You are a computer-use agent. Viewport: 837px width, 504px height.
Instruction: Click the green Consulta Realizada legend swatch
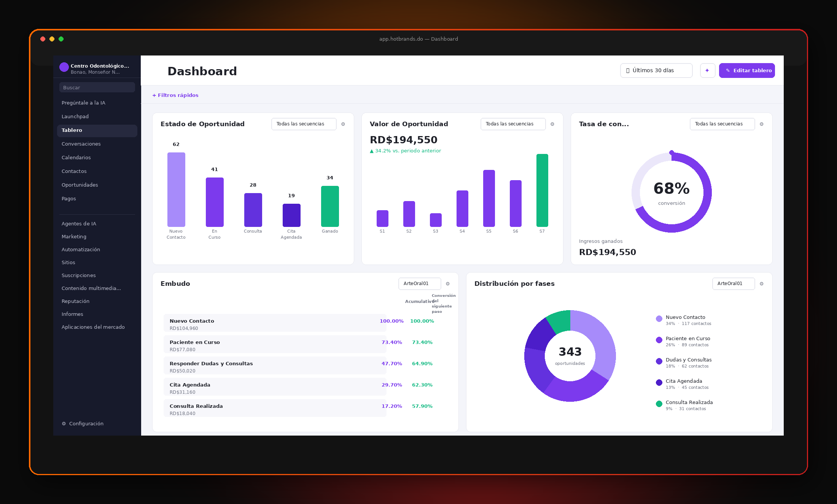coord(659,404)
